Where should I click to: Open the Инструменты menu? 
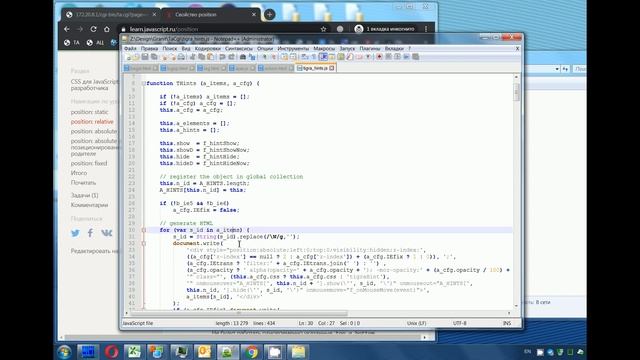tap(293, 49)
